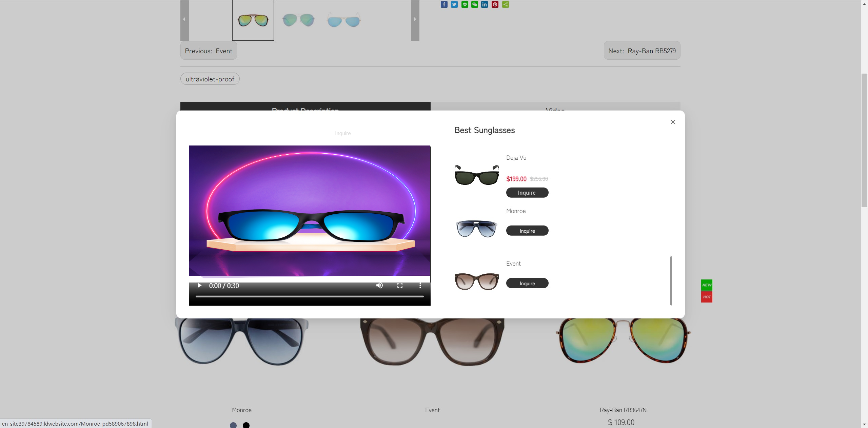Enter video fullscreen mode
Image resolution: width=868 pixels, height=428 pixels.
(x=400, y=286)
